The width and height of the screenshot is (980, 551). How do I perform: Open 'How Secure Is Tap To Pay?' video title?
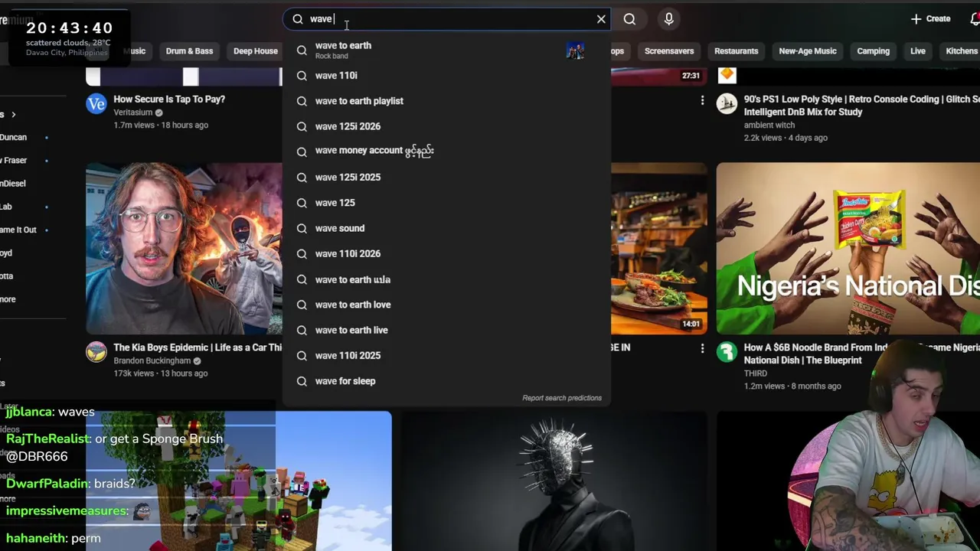[x=169, y=99]
